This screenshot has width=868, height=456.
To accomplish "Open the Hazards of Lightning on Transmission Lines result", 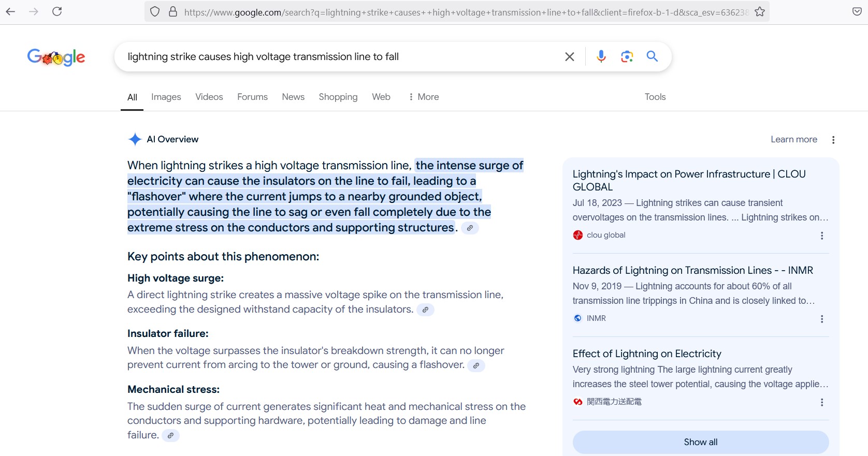I will click(692, 270).
